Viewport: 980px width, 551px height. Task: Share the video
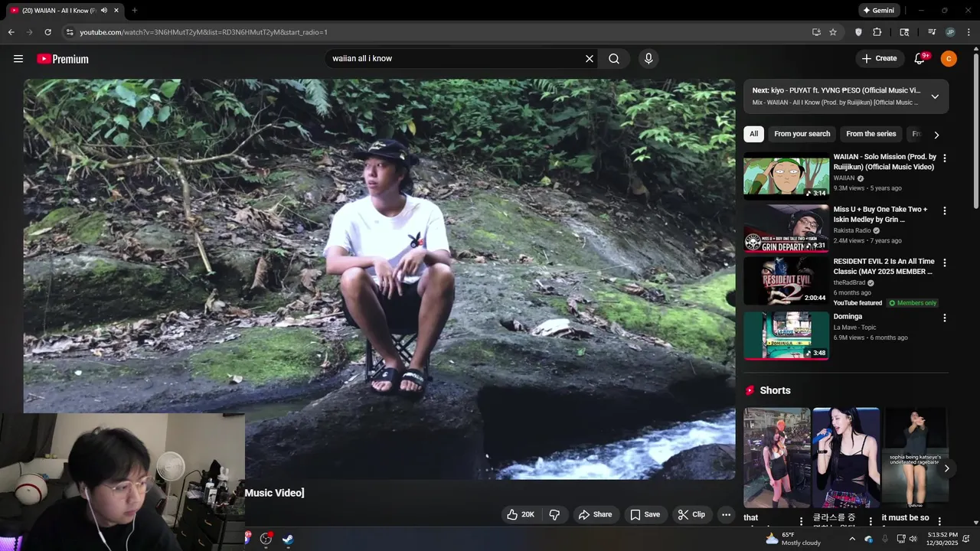click(595, 514)
